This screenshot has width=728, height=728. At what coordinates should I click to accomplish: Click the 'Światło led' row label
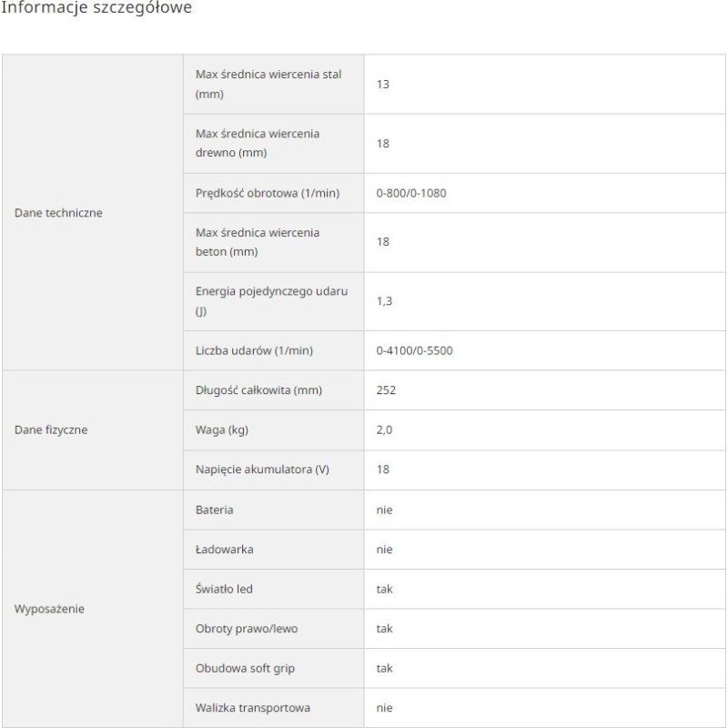224,589
